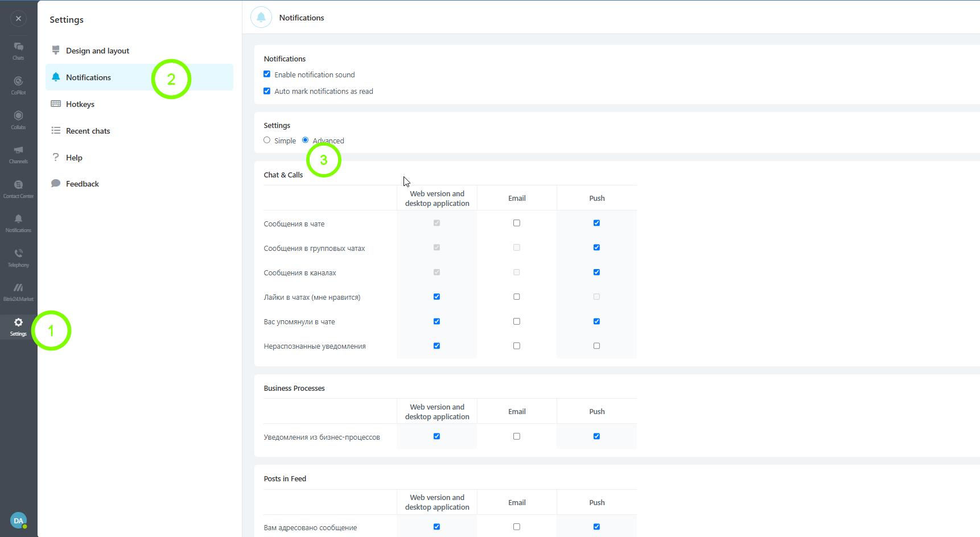Click the Design and layout brush icon

[56, 50]
